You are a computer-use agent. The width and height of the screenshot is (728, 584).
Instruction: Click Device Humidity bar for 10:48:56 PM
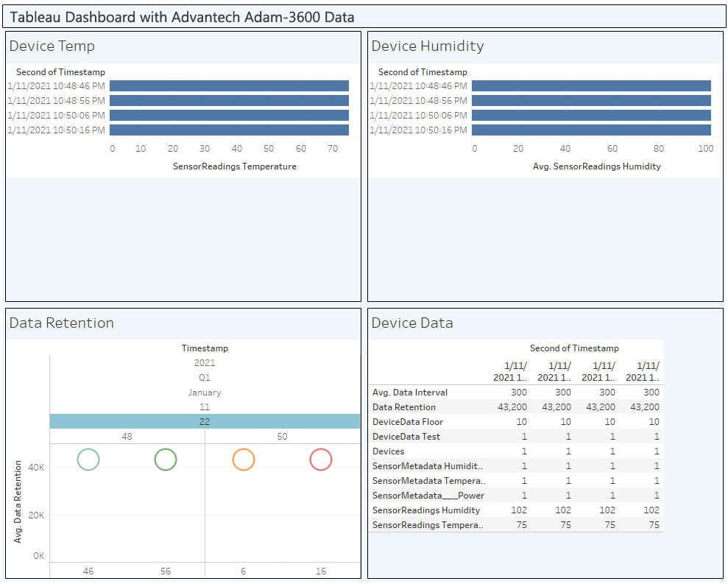click(592, 101)
